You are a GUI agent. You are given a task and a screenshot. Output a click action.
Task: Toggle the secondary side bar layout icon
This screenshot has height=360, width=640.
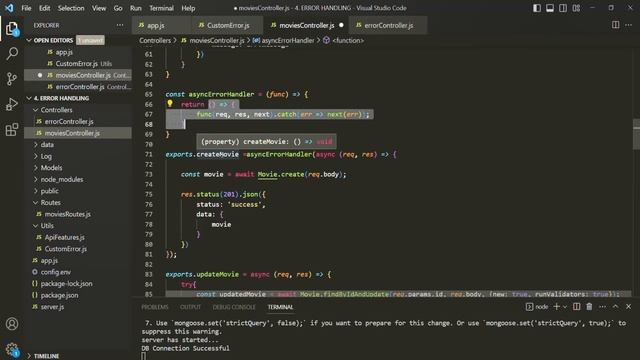coord(563,8)
